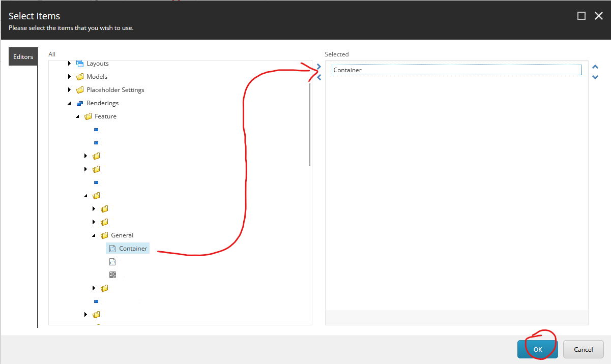
Task: Click the right arrow to add item
Action: 318,66
